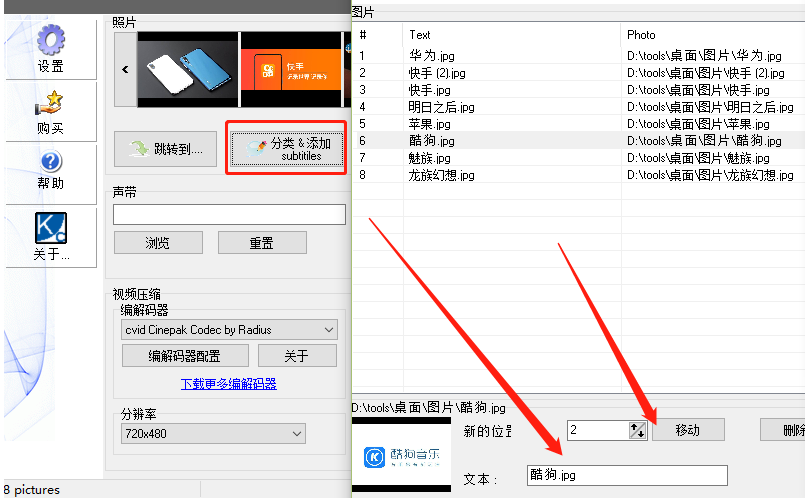Click the 购买 purchase icon
The height and width of the screenshot is (498, 805).
49,103
